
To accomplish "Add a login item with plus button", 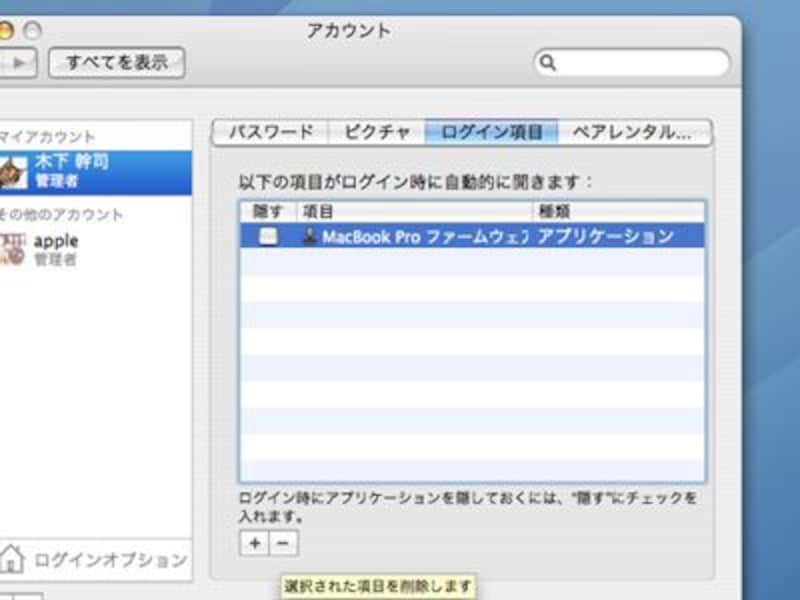I will coord(254,543).
